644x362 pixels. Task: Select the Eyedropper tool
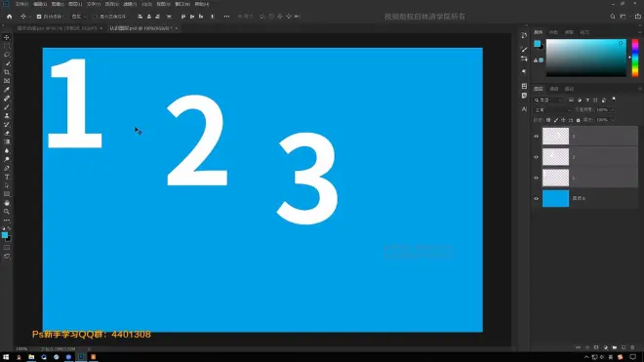[7, 90]
